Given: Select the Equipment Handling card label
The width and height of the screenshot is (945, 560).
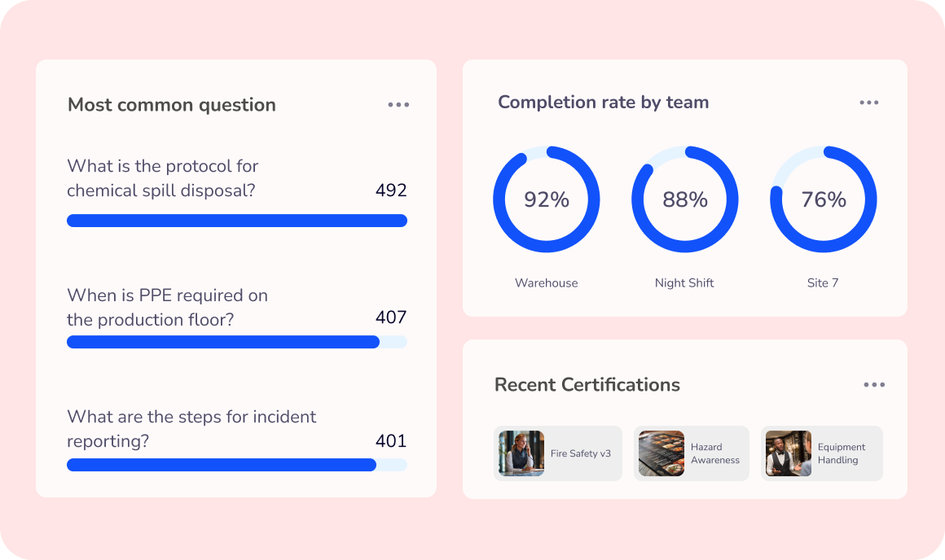Looking at the screenshot, I should (x=842, y=453).
